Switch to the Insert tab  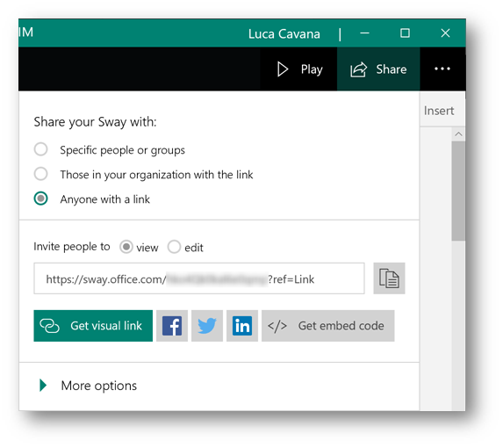(439, 111)
